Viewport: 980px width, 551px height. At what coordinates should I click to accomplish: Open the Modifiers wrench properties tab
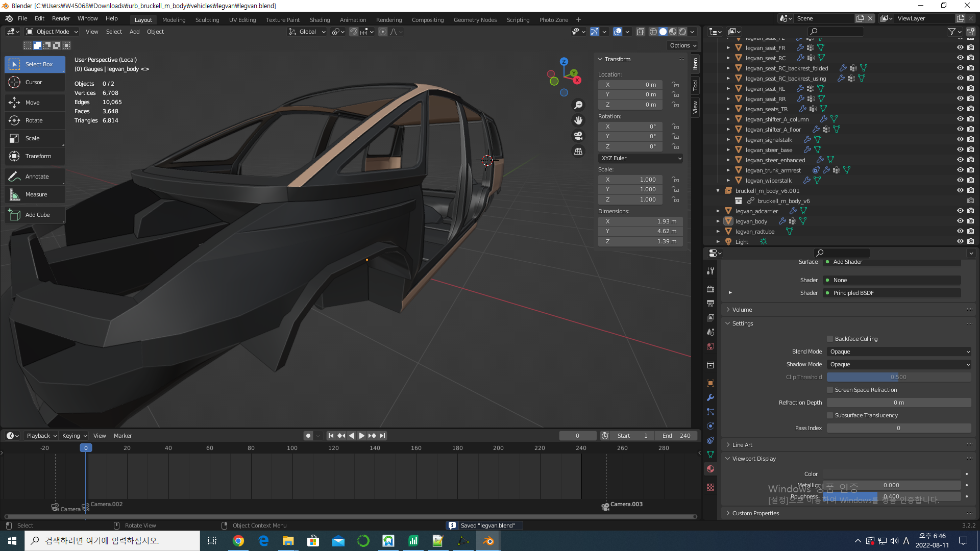pos(710,397)
